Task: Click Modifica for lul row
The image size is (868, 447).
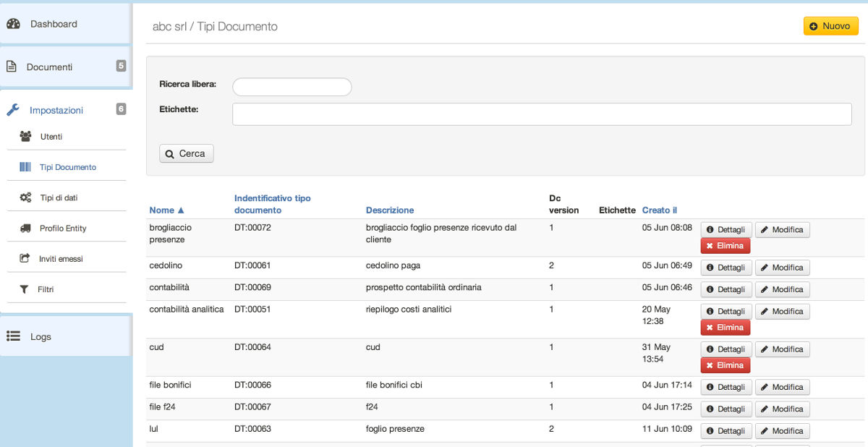Action: [783, 430]
